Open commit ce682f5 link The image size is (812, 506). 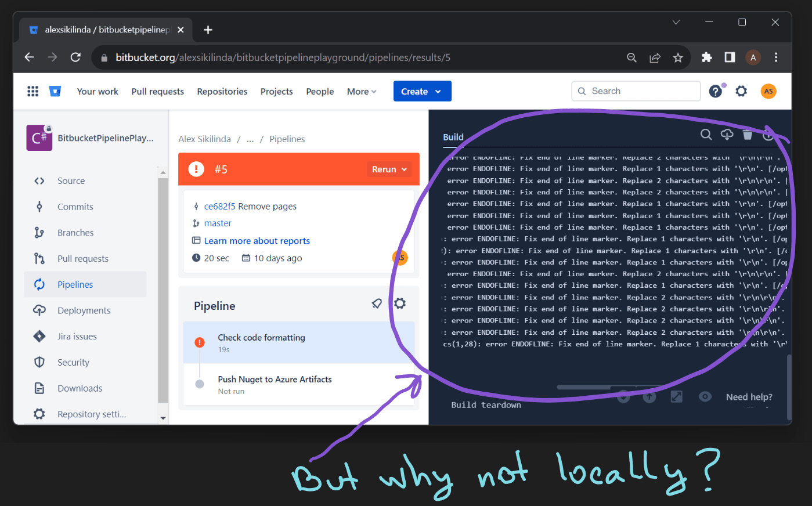coord(220,206)
